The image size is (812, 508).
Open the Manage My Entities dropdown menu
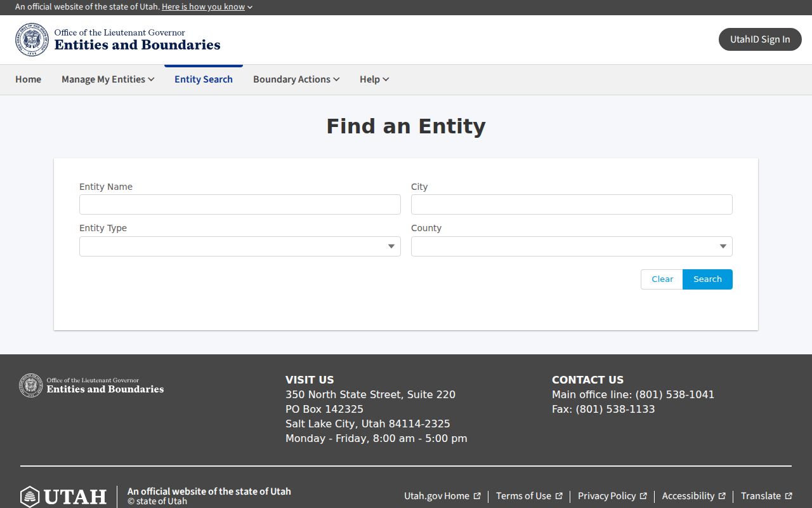click(x=108, y=79)
